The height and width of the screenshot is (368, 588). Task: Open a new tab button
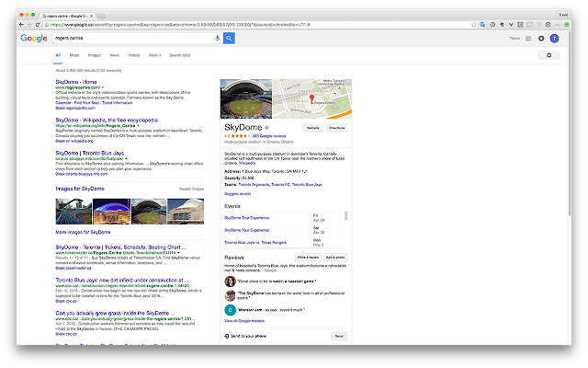101,16
